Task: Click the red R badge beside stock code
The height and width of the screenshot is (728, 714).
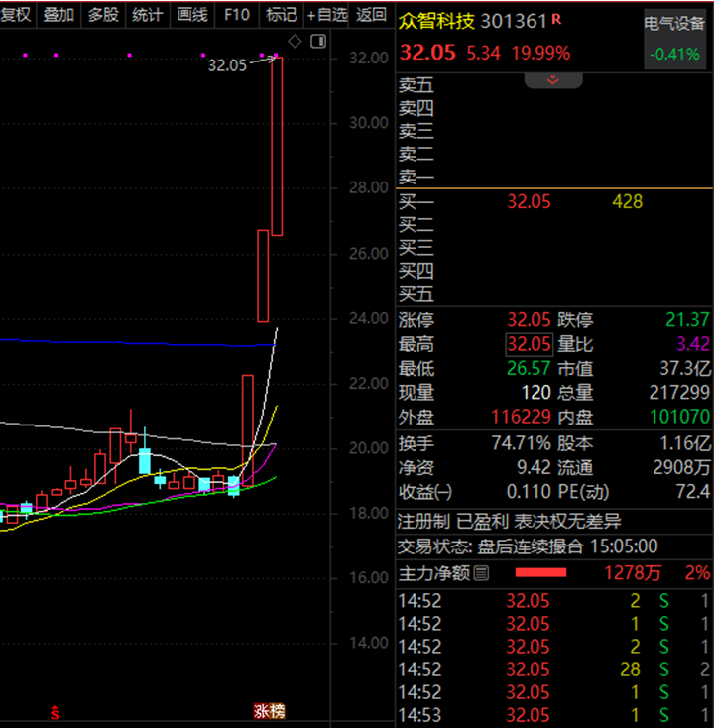Action: pos(556,19)
